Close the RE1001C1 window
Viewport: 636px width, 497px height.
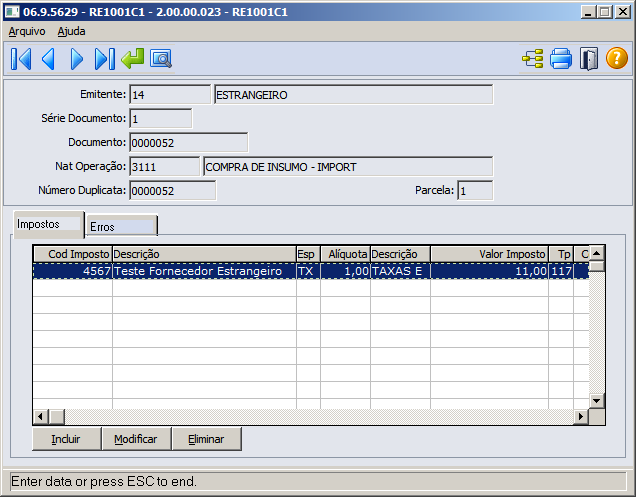[x=622, y=12]
